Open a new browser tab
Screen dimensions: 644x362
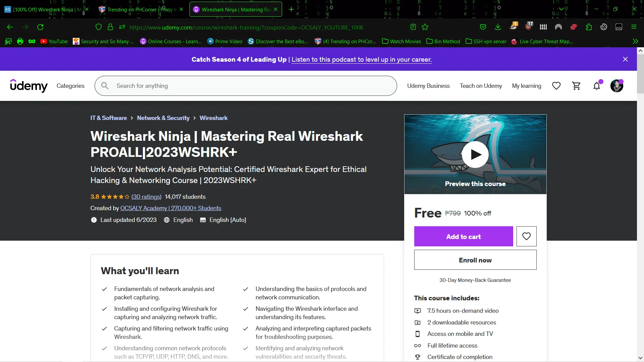(291, 9)
